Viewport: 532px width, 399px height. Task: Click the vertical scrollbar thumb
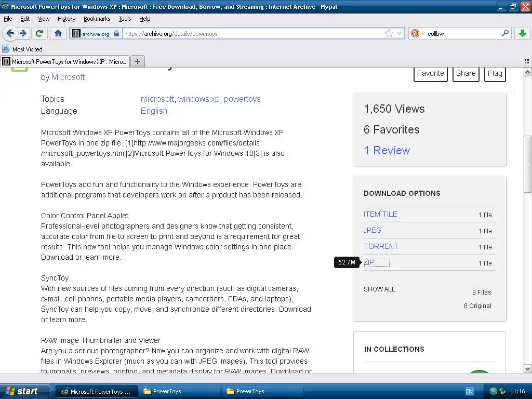click(x=527, y=164)
